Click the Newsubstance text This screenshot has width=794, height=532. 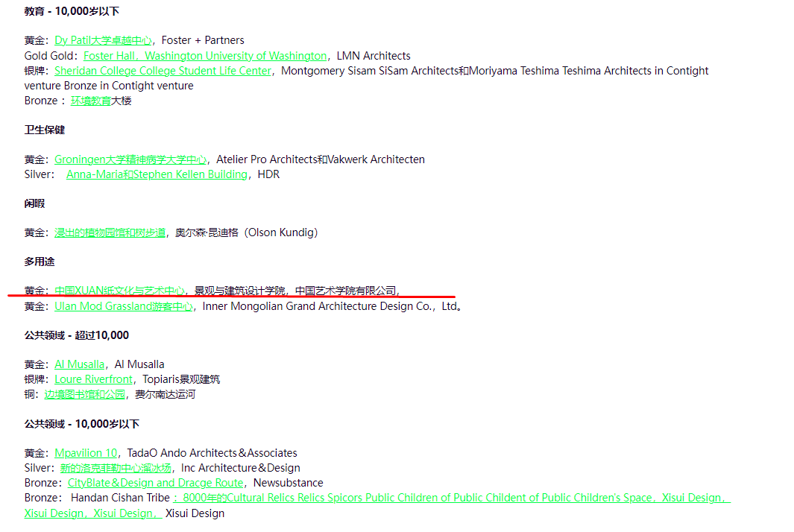tap(288, 483)
